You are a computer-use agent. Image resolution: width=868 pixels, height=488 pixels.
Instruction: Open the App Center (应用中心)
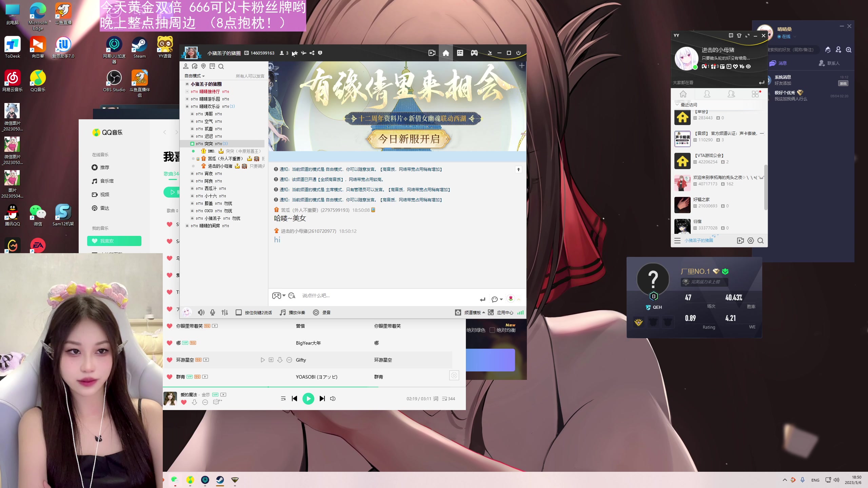point(500,312)
